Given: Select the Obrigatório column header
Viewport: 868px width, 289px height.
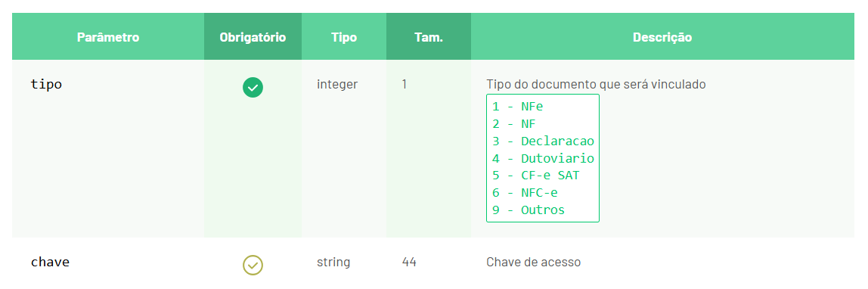Looking at the screenshot, I should click(253, 38).
